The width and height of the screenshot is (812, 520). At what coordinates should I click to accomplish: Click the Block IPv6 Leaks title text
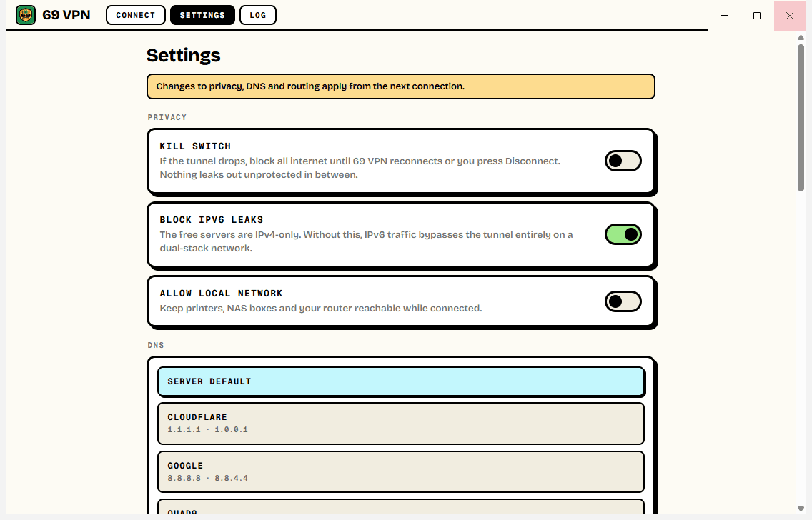[212, 220]
